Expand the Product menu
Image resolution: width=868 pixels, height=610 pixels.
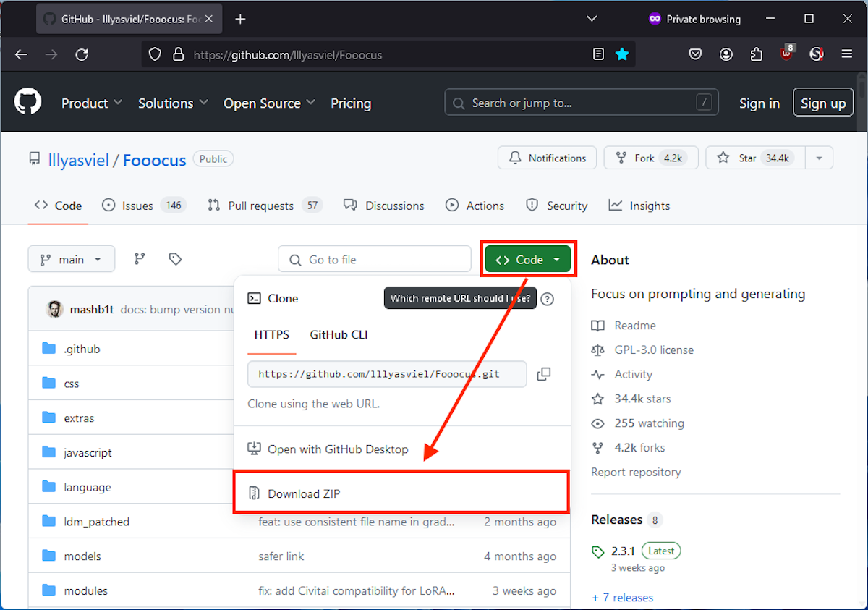pos(92,103)
